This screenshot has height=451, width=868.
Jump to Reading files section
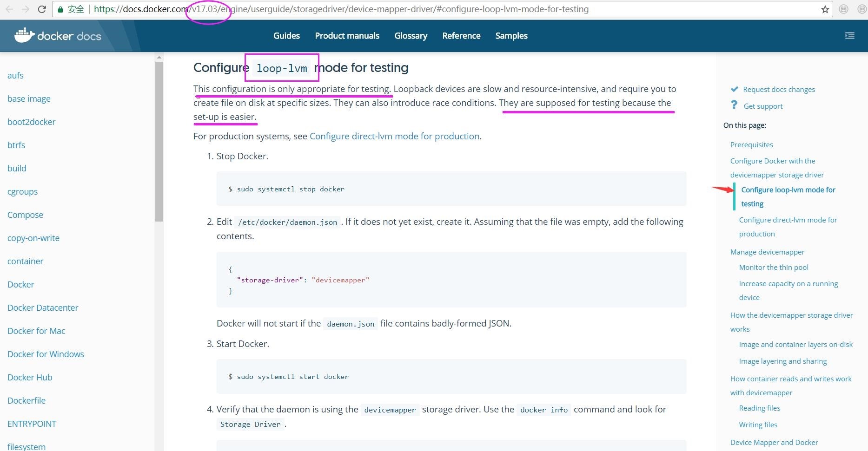pyautogui.click(x=760, y=408)
